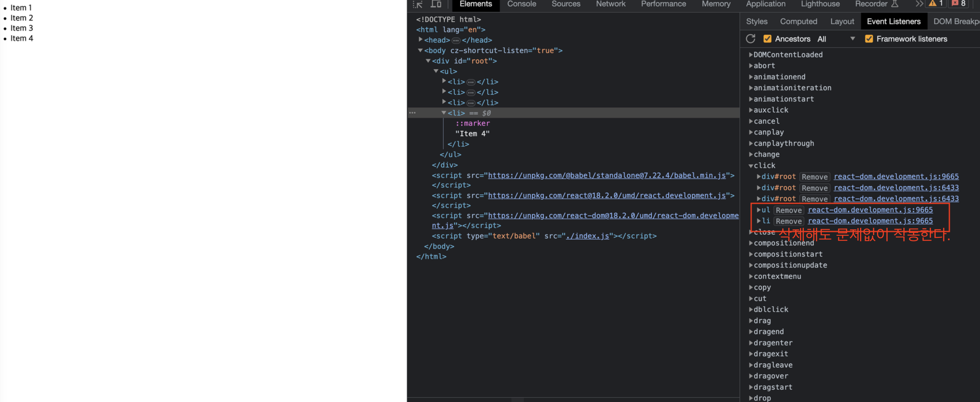
Task: Toggle the device toolbar icon
Action: click(x=436, y=4)
